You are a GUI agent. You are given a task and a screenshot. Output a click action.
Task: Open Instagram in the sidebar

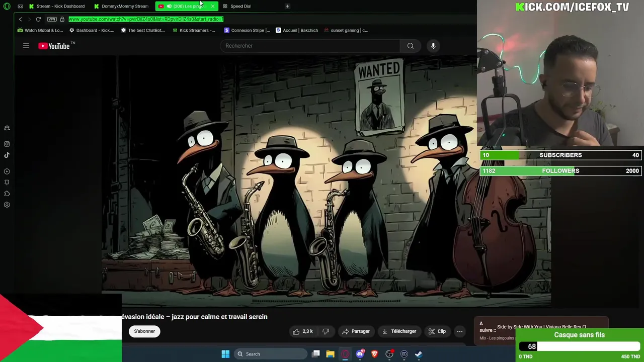7,144
